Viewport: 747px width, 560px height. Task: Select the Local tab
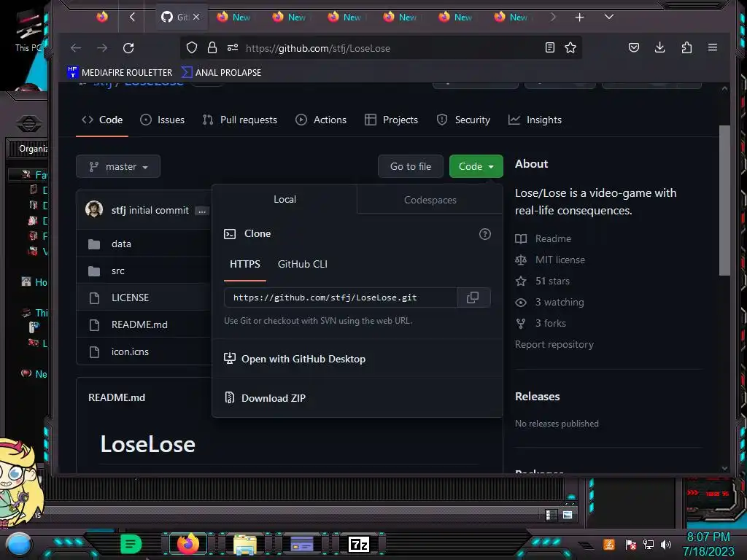(285, 200)
